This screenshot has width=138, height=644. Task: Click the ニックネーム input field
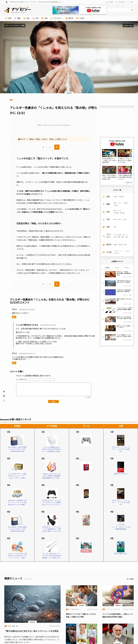[x=41, y=380]
